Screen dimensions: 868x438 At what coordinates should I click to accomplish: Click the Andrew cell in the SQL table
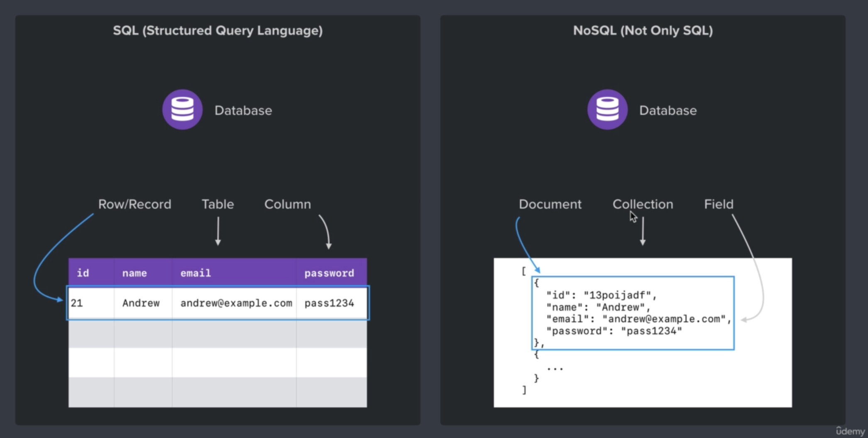(141, 303)
